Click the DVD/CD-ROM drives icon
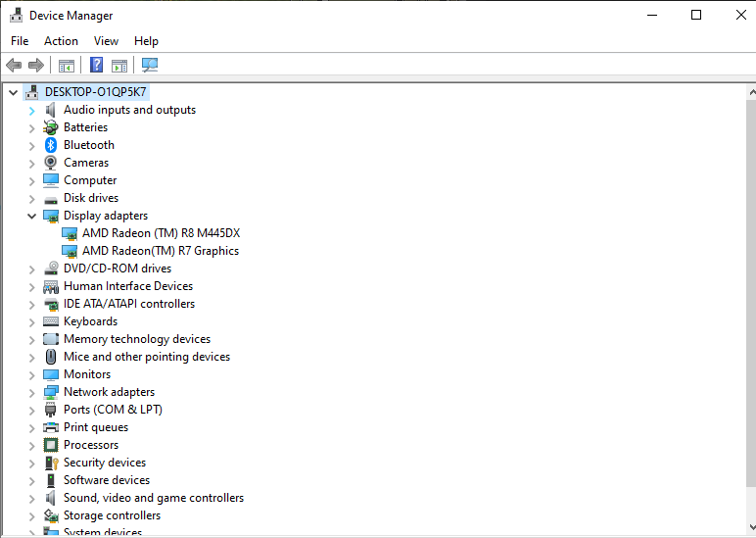This screenshot has height=538, width=756. [x=51, y=269]
